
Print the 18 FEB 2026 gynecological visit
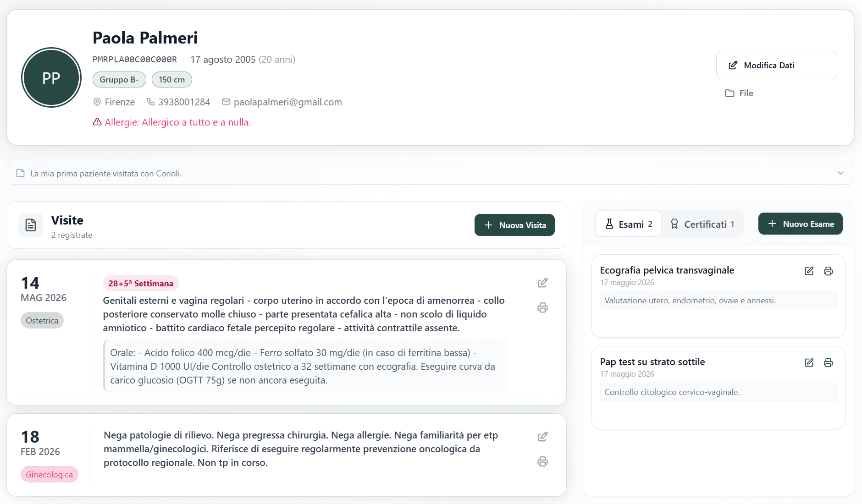point(542,461)
